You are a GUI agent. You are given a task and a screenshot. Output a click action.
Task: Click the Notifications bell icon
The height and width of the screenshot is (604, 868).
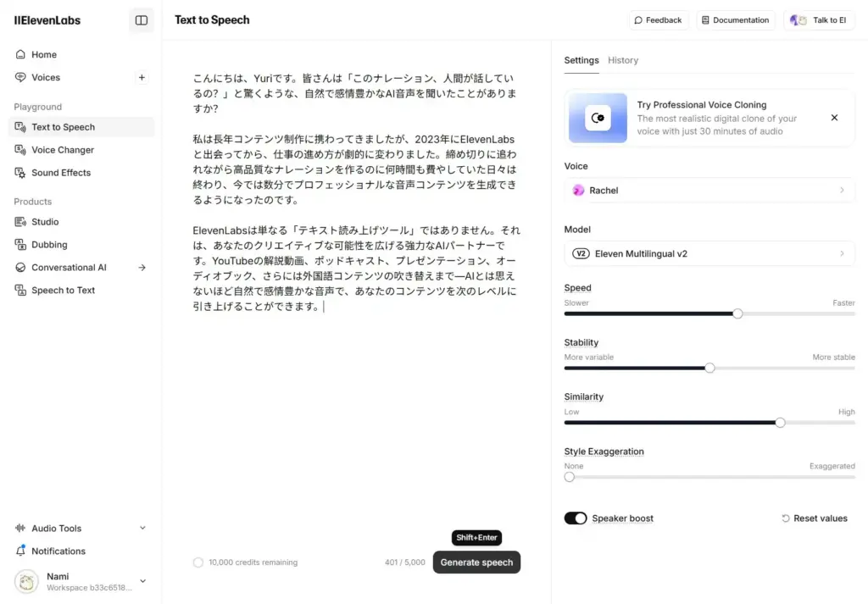pos(20,551)
